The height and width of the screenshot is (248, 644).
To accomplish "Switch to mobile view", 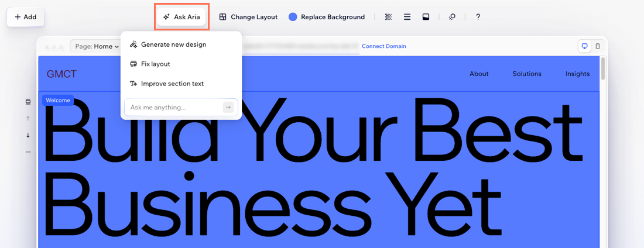I will point(597,46).
